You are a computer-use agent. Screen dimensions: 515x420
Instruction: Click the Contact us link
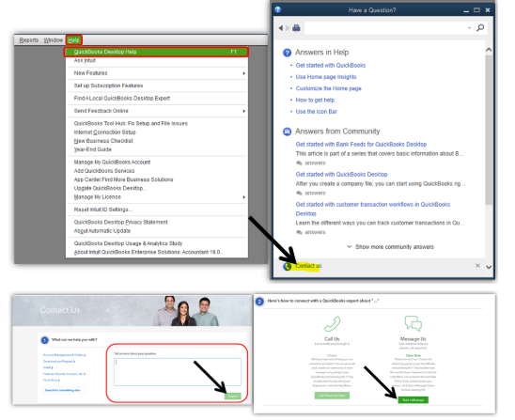(308, 266)
